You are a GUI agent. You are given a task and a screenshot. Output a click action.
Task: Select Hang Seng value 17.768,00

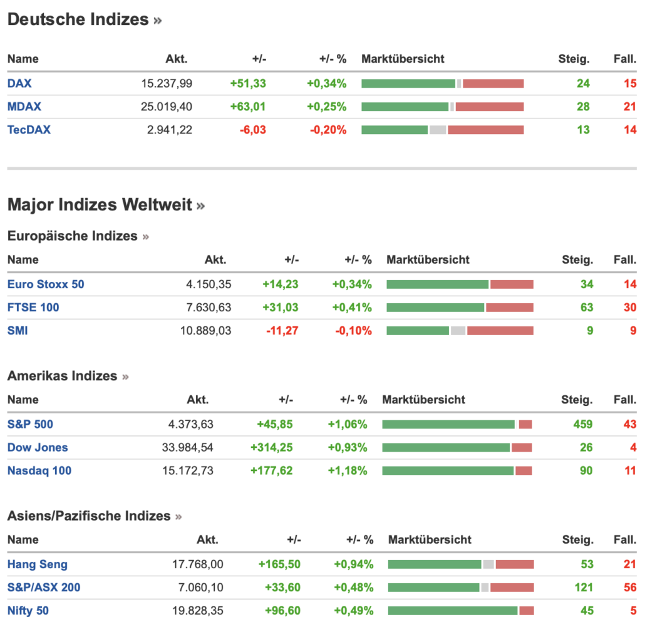(x=197, y=564)
